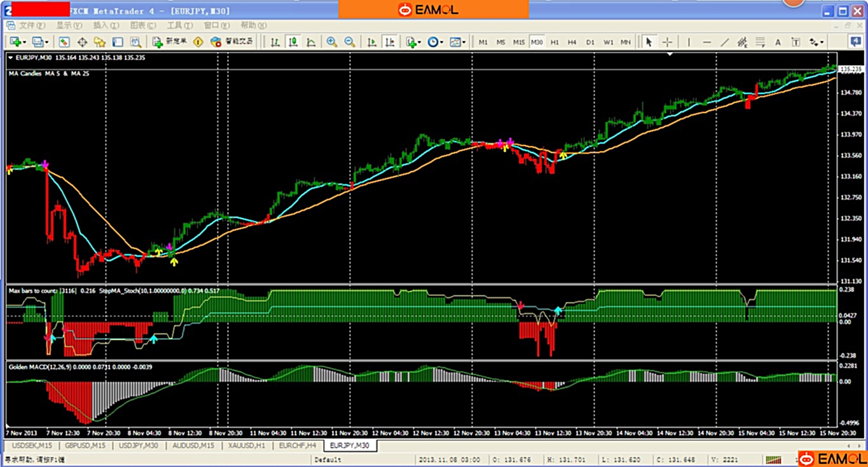
Task: Select the Trendline drawing tool
Action: coord(725,42)
